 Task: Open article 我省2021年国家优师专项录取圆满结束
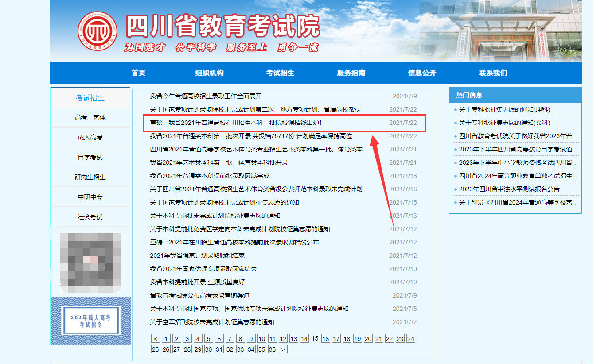pyautogui.click(x=203, y=269)
